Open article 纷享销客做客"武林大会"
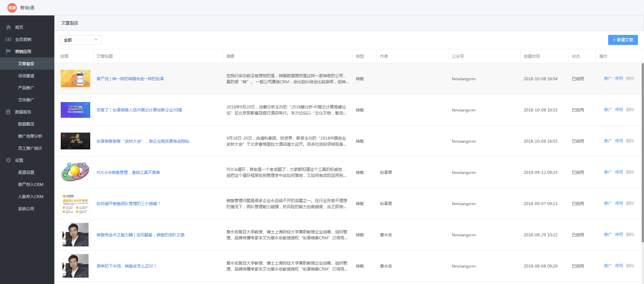 (143, 141)
